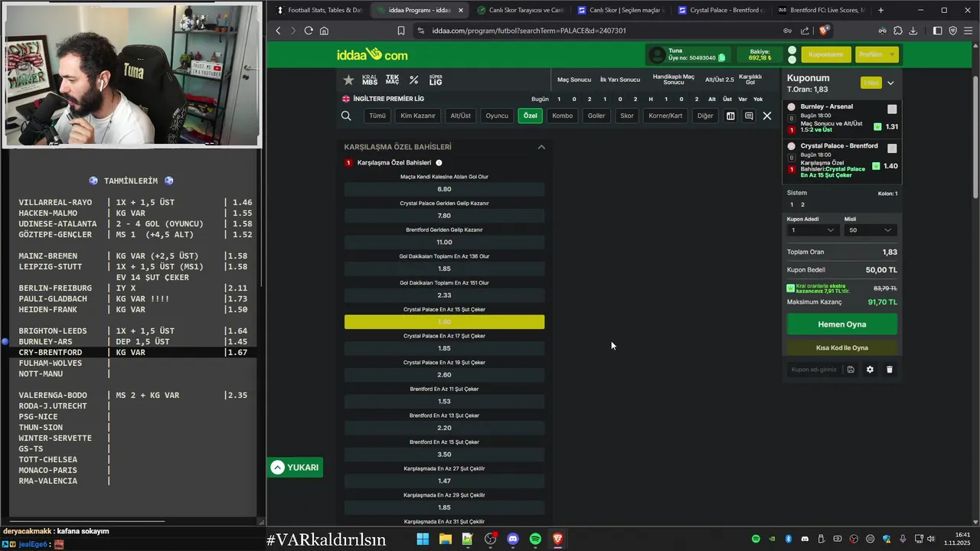Image resolution: width=980 pixels, height=551 pixels.
Task: Open the Misli dropdown
Action: [870, 230]
